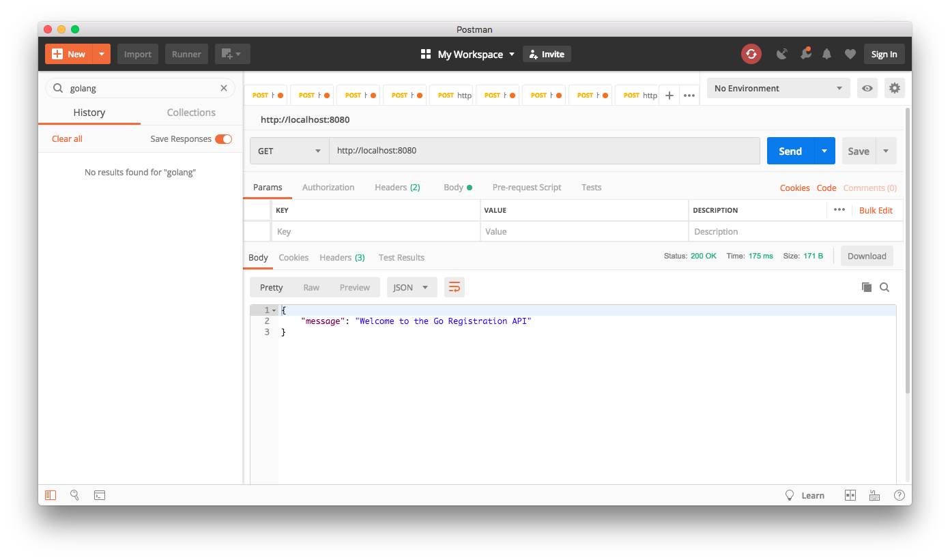Toggle the sidebar visibility icon
The image size is (950, 560).
[51, 495]
